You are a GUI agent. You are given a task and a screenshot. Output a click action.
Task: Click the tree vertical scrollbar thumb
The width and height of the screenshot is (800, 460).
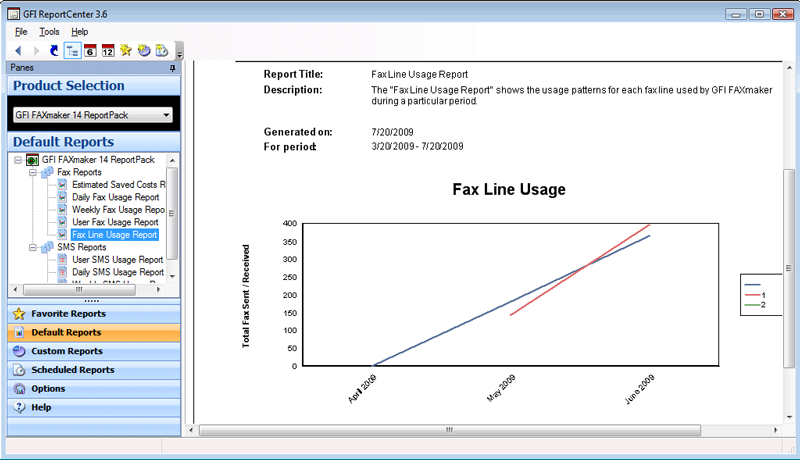(172, 213)
